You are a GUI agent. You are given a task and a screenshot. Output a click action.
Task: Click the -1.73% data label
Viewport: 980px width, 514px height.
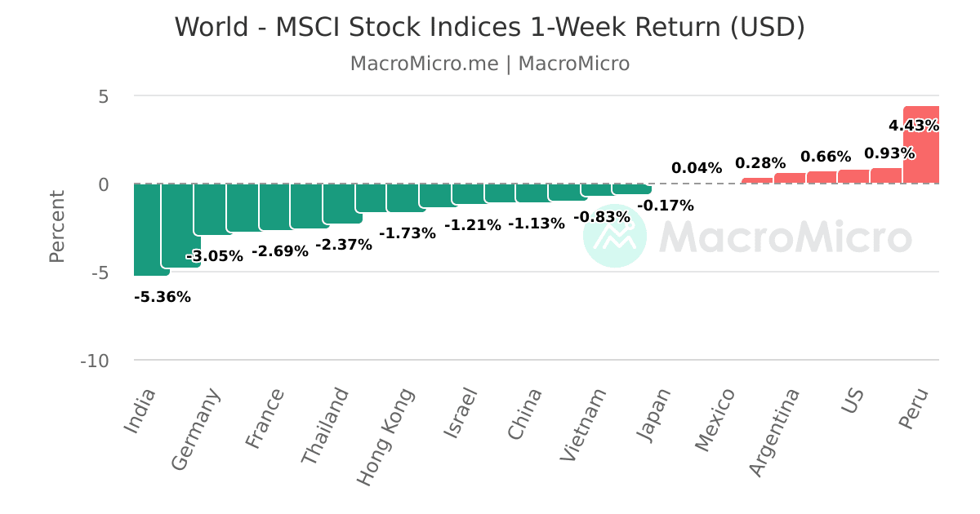(x=408, y=233)
